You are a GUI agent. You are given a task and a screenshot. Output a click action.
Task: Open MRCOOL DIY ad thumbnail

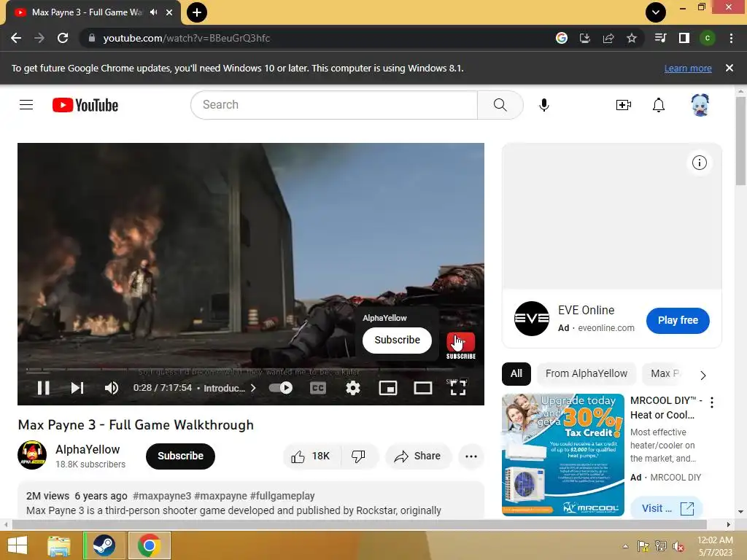562,455
